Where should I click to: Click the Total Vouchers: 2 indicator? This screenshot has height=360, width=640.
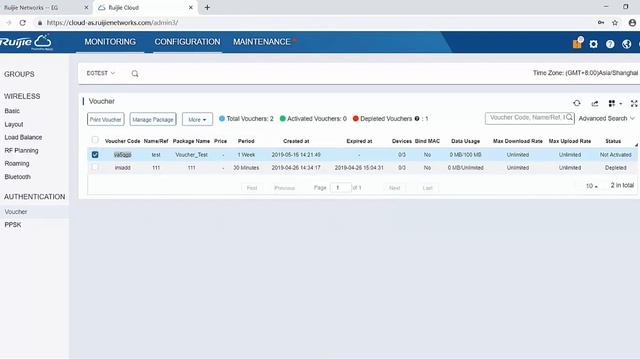click(246, 119)
